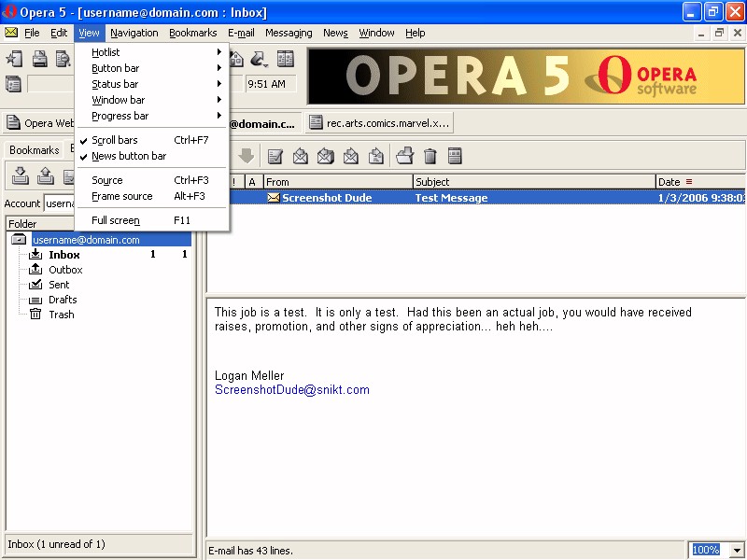The image size is (747, 560).
Task: Open the Messaging menu
Action: [x=289, y=33]
